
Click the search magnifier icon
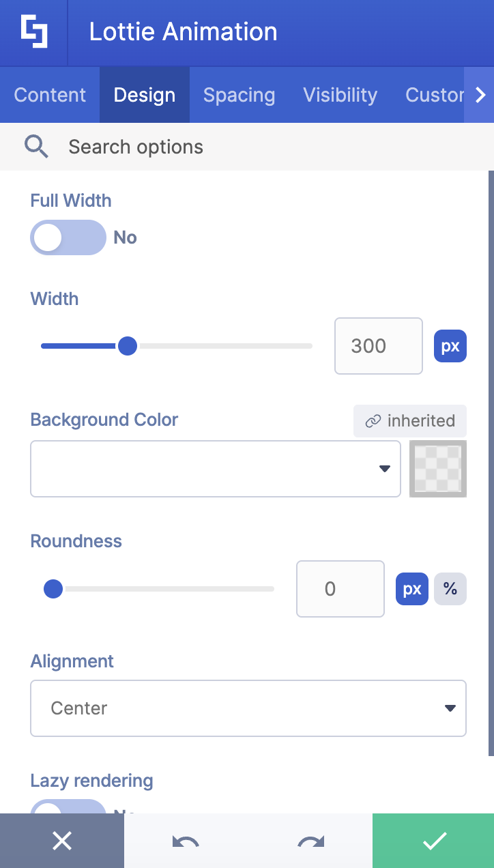coord(36,146)
